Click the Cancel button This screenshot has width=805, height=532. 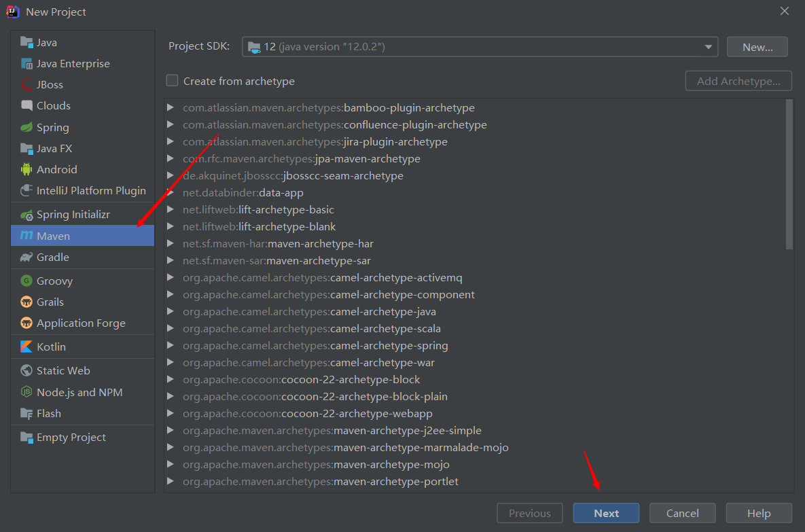tap(682, 513)
